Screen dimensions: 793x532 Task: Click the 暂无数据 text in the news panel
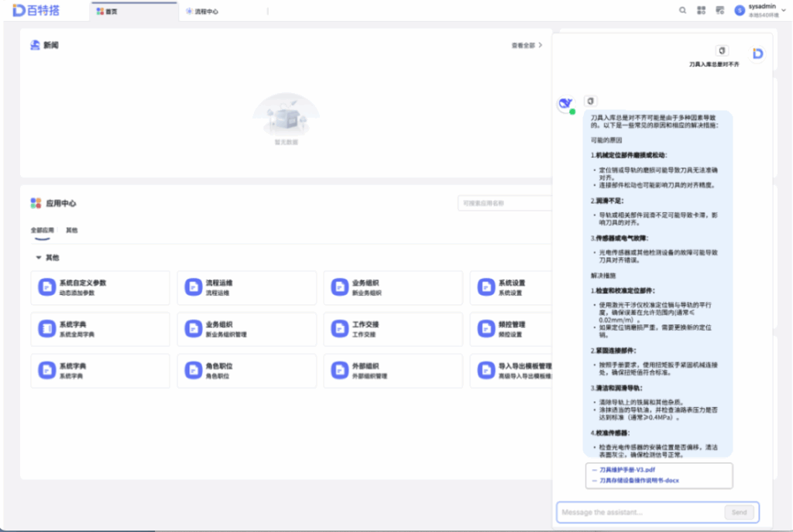click(287, 142)
